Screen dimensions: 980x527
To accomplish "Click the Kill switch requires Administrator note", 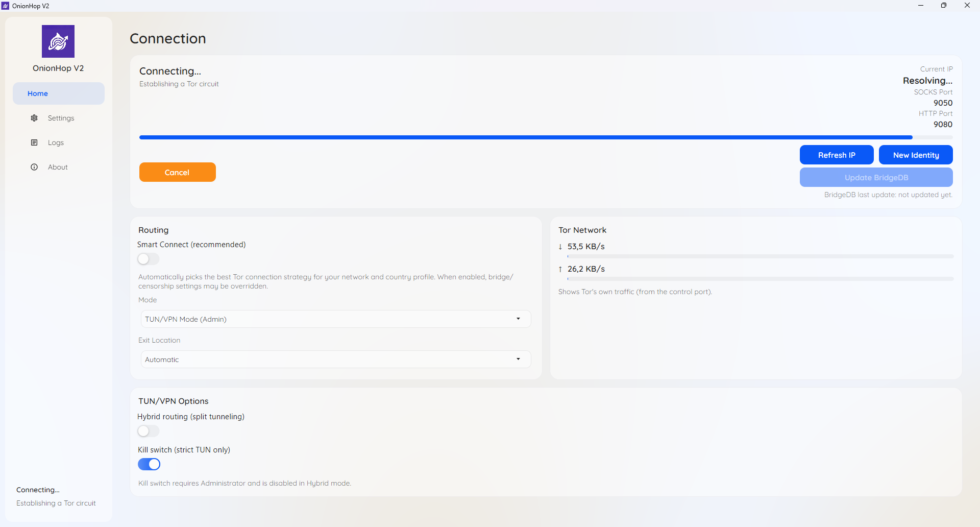I will pyautogui.click(x=244, y=483).
